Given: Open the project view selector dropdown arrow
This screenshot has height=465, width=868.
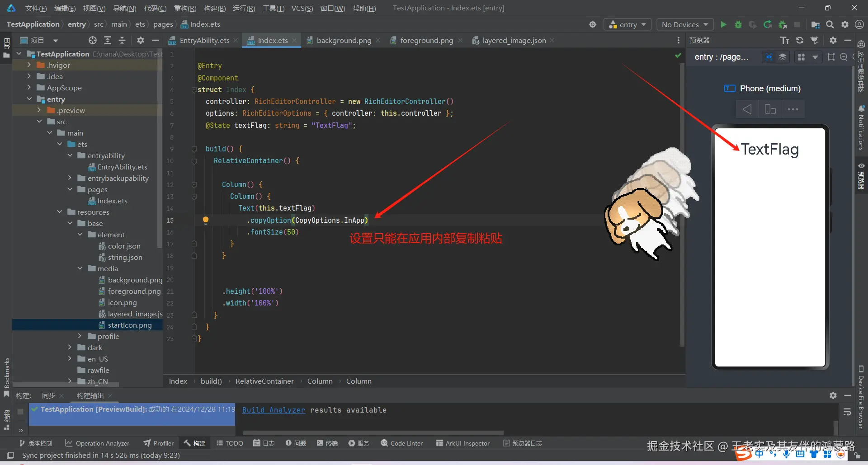Looking at the screenshot, I should click(x=56, y=41).
